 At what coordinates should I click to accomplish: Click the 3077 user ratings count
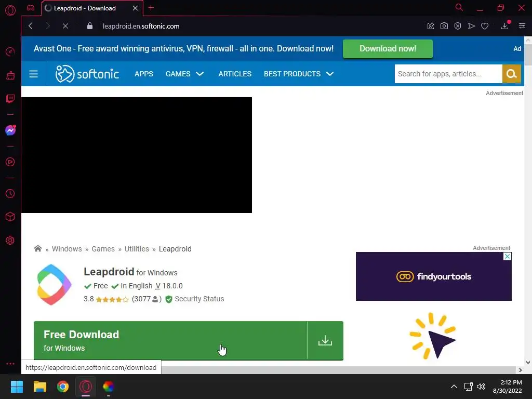click(x=147, y=299)
